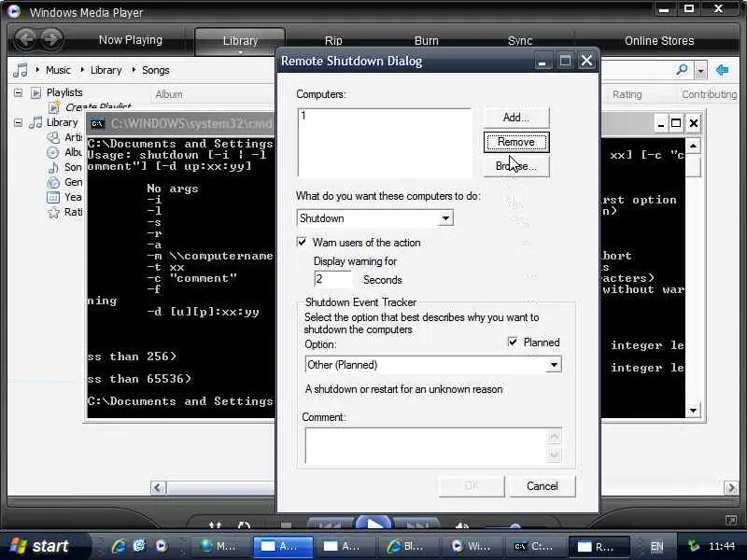The height and width of the screenshot is (560, 747).
Task: Click the Play button in Media Player
Action: coord(374,524)
